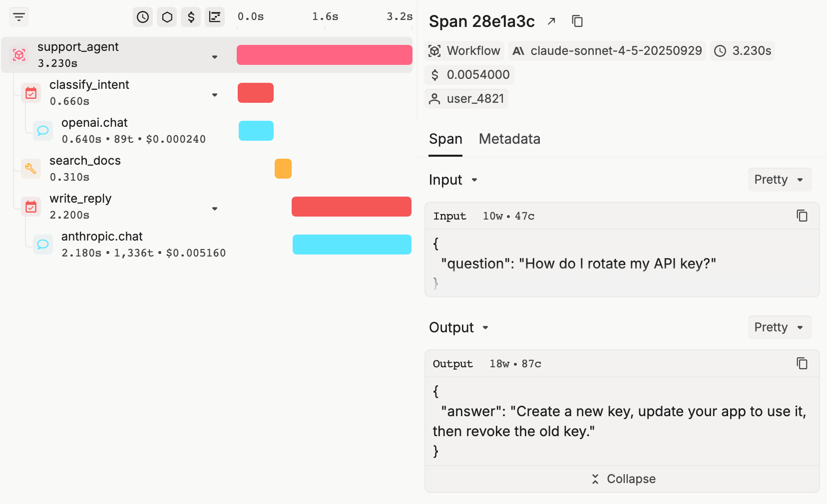Switch to the Metadata tab

click(509, 139)
